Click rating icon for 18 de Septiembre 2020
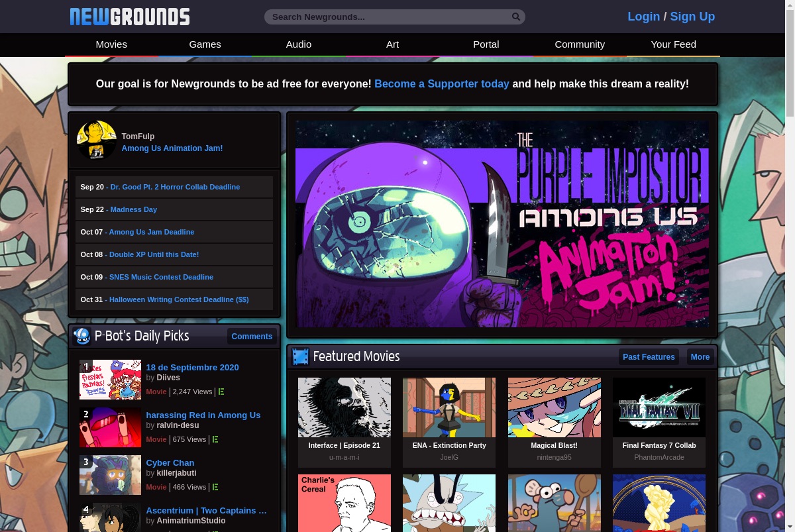Screen dimensions: 795x532 pyautogui.click(x=221, y=392)
